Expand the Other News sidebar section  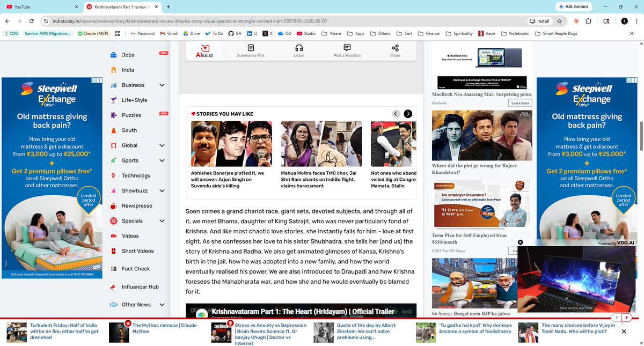pos(162,305)
